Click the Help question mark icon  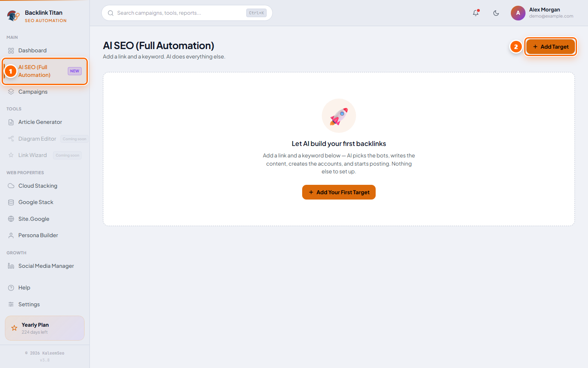point(11,288)
